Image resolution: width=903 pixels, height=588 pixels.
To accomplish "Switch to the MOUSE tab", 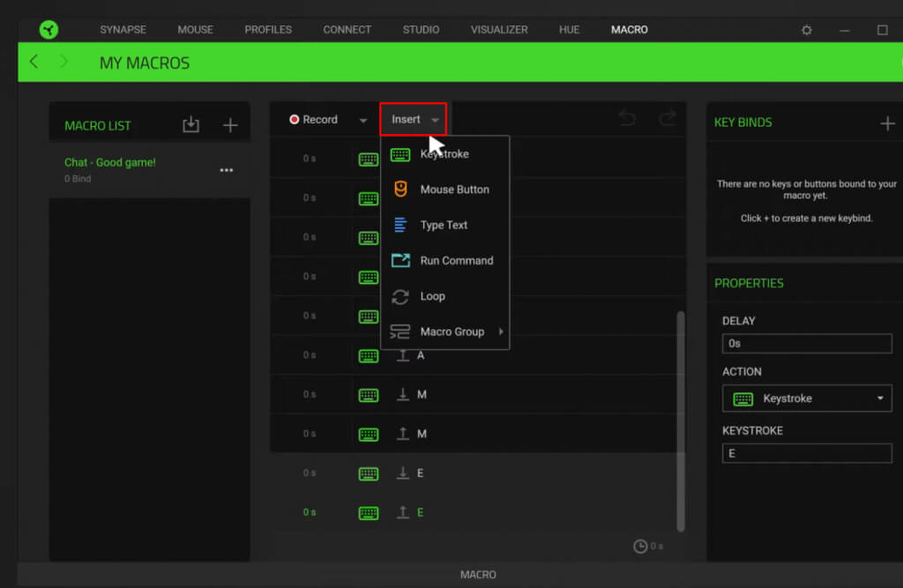I will click(x=195, y=29).
